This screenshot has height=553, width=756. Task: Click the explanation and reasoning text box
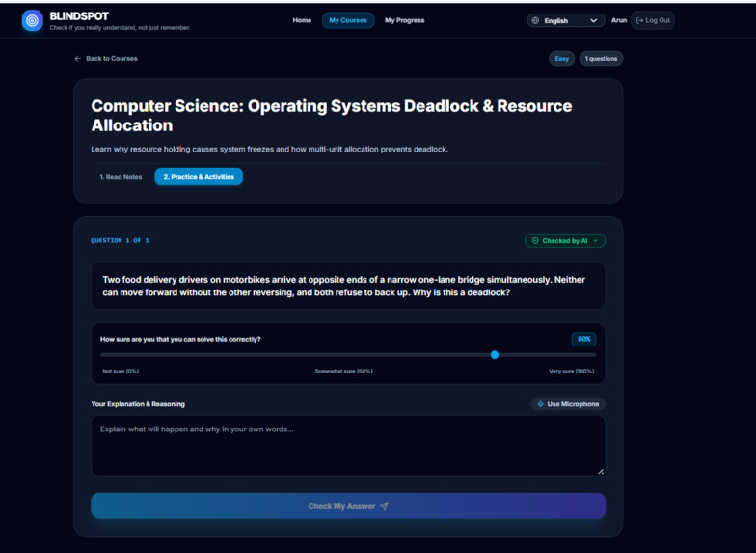pyautogui.click(x=348, y=446)
